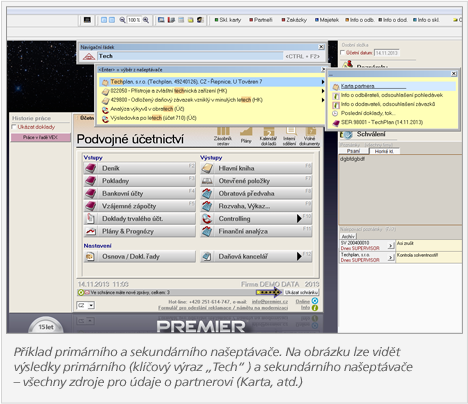Open the Info o dod. toolbar shortcut

click(x=393, y=20)
